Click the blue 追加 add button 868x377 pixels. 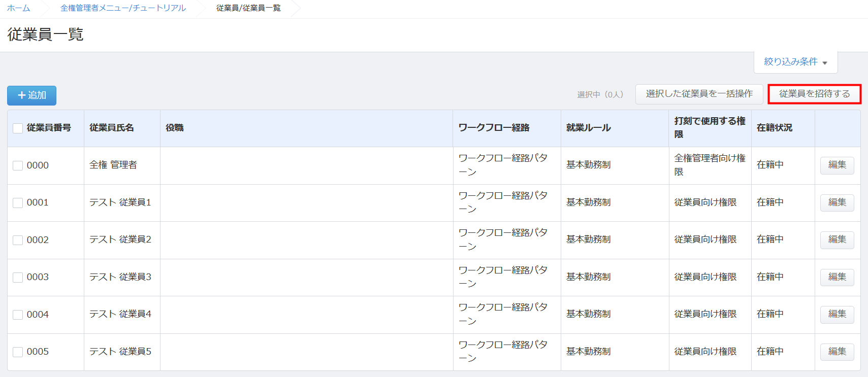[x=31, y=95]
